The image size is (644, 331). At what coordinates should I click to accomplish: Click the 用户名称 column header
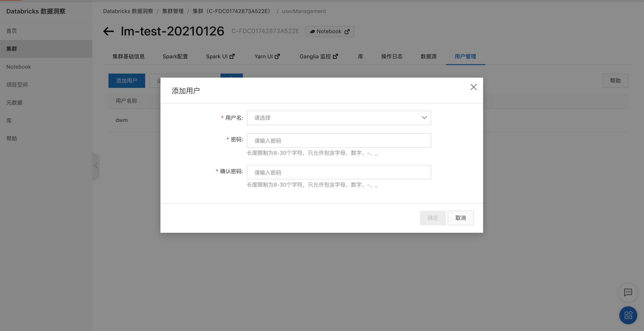(x=126, y=101)
